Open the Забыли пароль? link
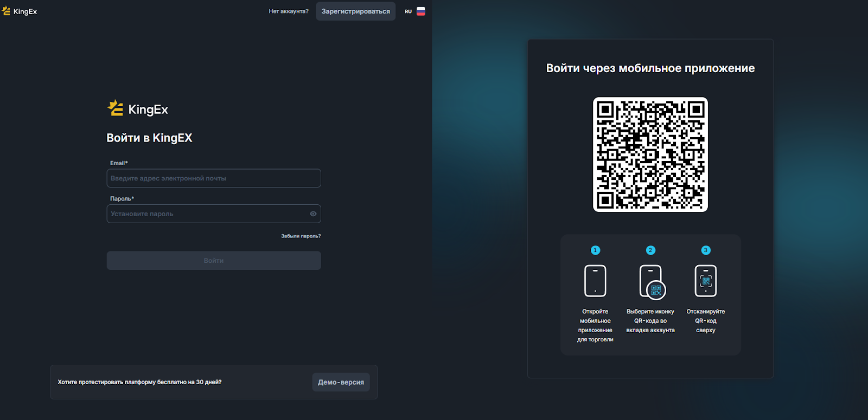This screenshot has height=420, width=868. (301, 236)
